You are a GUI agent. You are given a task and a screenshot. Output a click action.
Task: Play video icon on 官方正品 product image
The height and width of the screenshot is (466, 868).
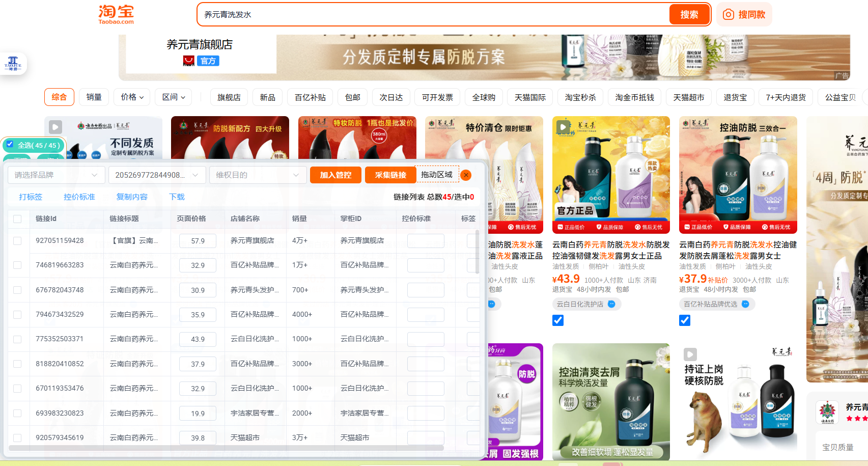[563, 126]
